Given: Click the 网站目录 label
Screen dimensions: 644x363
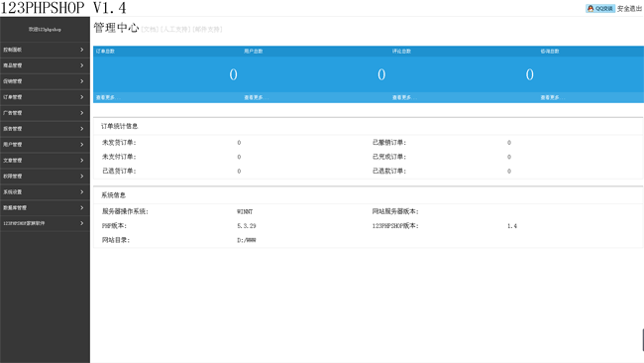Looking at the screenshot, I should click(x=116, y=240).
